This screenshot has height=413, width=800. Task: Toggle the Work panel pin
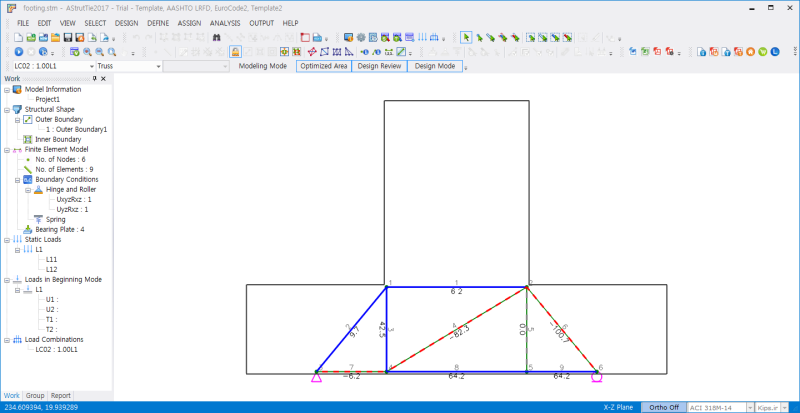[x=94, y=79]
